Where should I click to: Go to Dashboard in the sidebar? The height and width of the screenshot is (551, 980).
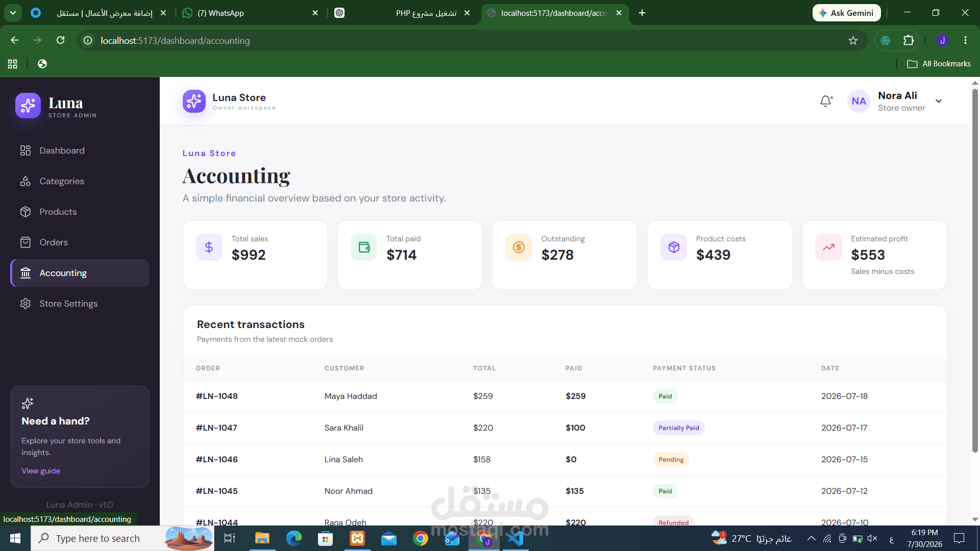[80, 151]
